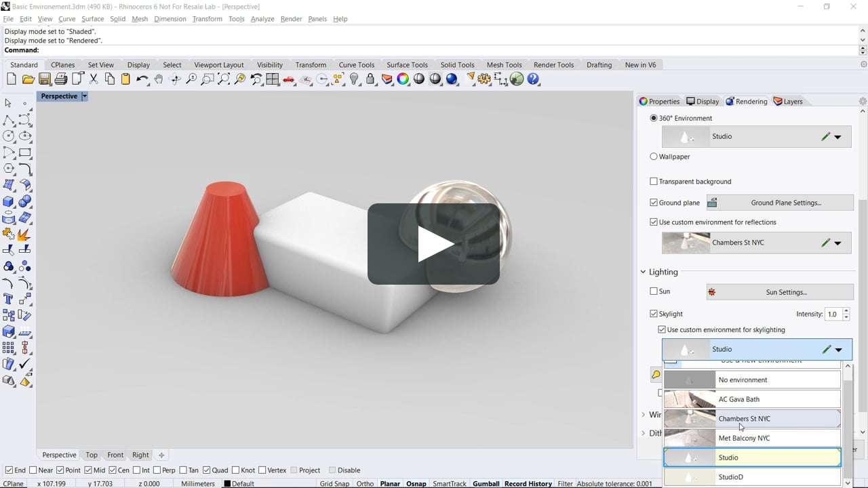This screenshot has height=488, width=868.
Task: Toggle Transparent background checkbox
Action: [x=654, y=182]
